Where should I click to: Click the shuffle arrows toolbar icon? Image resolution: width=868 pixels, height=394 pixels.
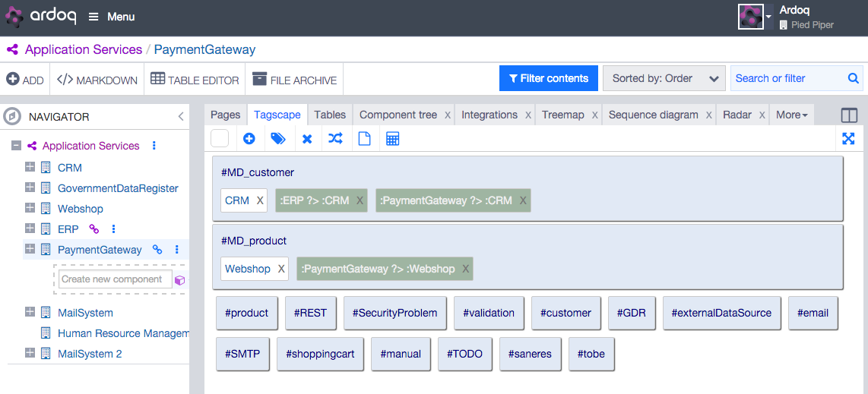click(x=335, y=139)
